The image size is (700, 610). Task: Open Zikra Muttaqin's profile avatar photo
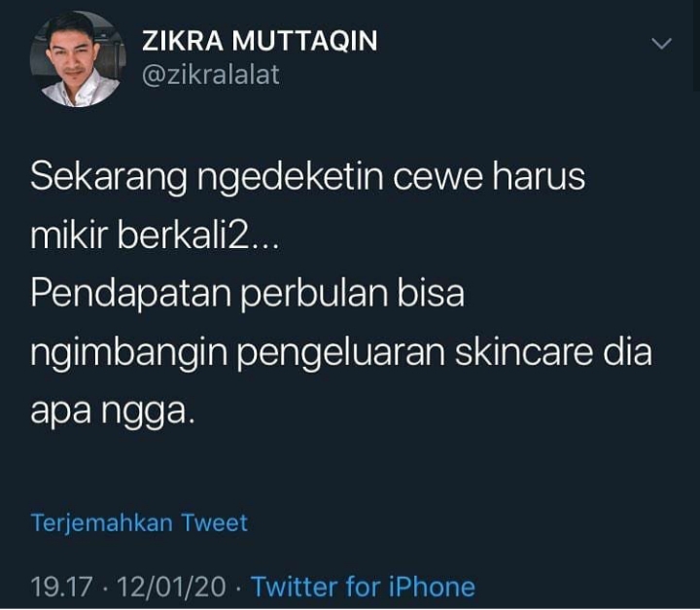point(78,58)
